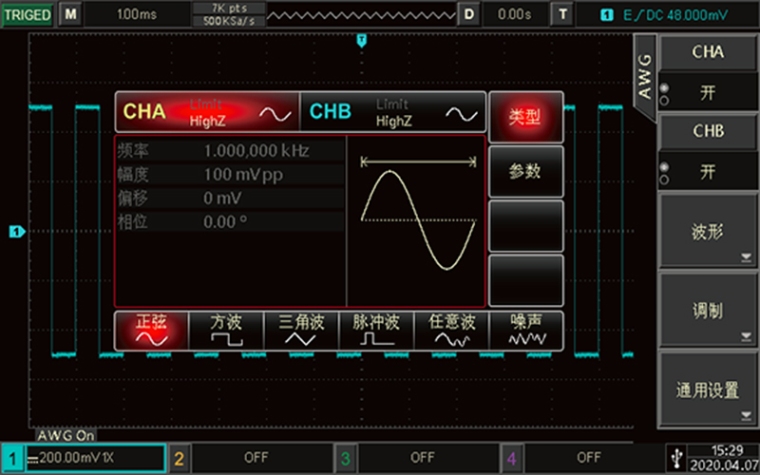Click the channel 1 ground level marker

coord(16,232)
